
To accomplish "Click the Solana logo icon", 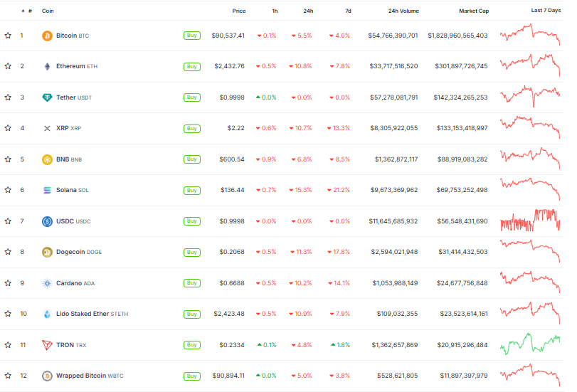I will click(48, 191).
